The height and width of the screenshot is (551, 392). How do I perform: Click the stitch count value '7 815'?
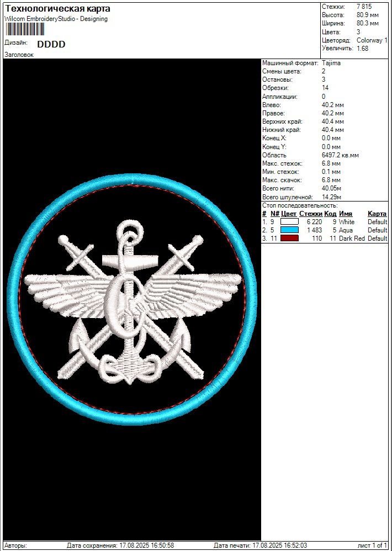tap(364, 7)
